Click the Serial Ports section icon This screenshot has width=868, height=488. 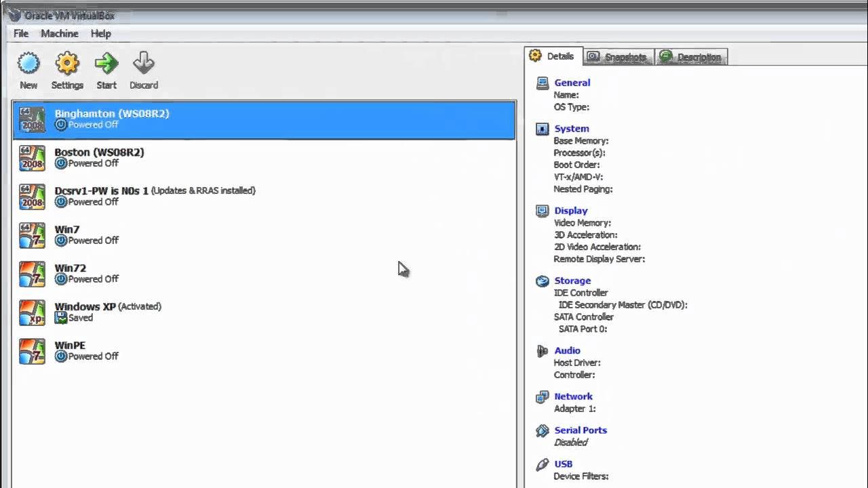542,430
